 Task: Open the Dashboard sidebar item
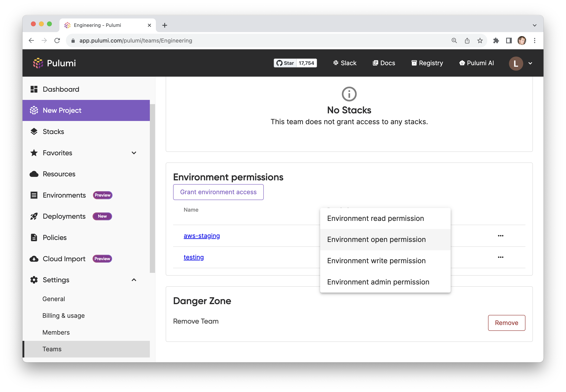(86, 89)
